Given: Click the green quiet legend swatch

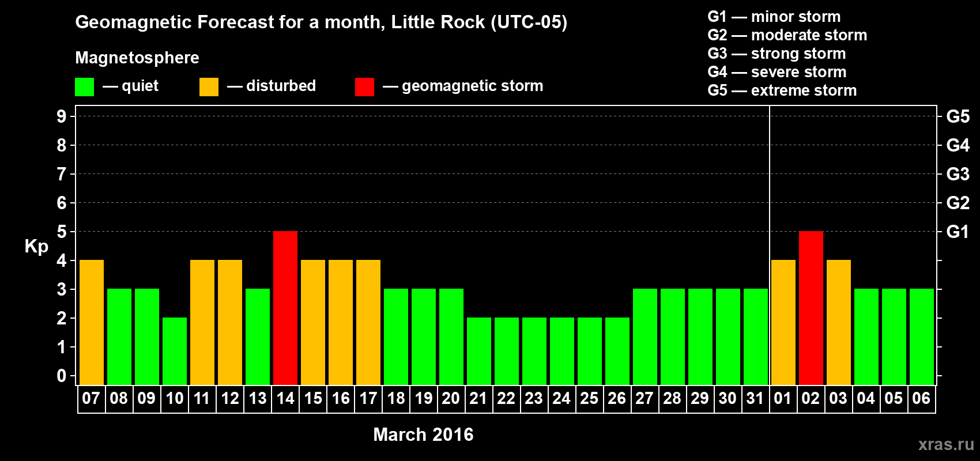Looking at the screenshot, I should (84, 87).
